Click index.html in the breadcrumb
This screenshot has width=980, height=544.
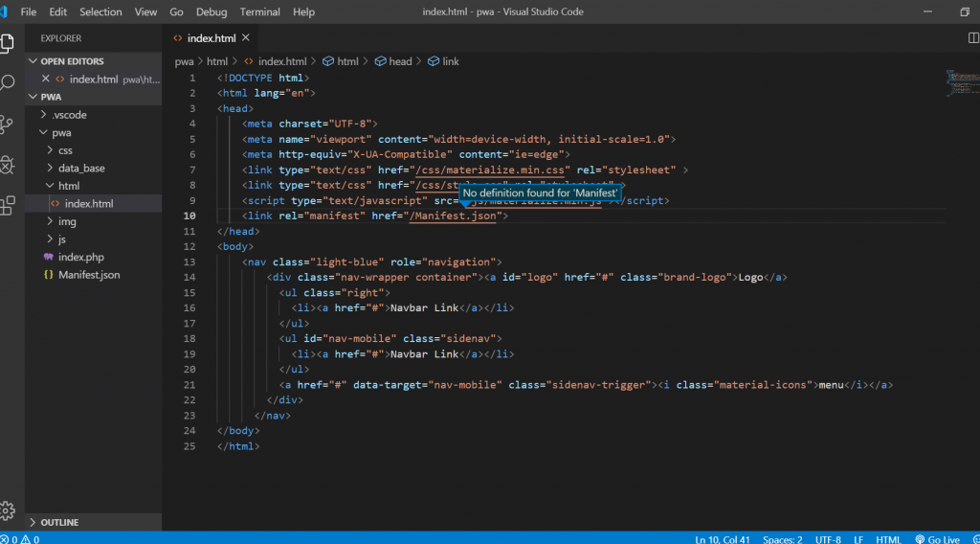click(276, 61)
